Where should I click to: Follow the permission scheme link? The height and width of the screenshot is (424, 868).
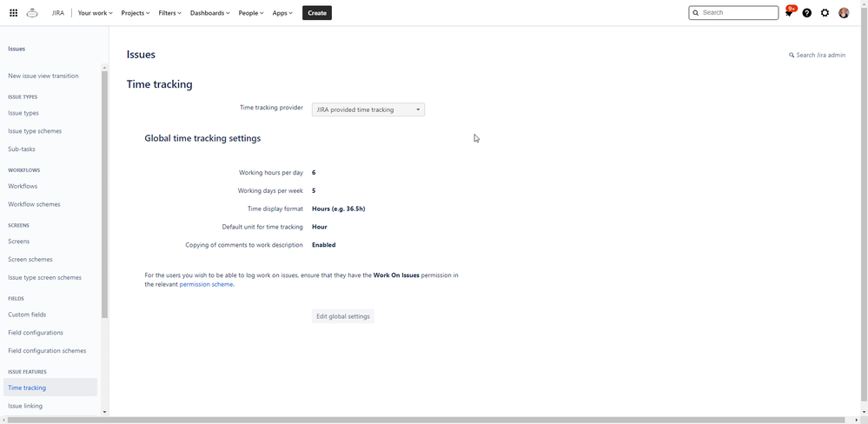pyautogui.click(x=206, y=284)
